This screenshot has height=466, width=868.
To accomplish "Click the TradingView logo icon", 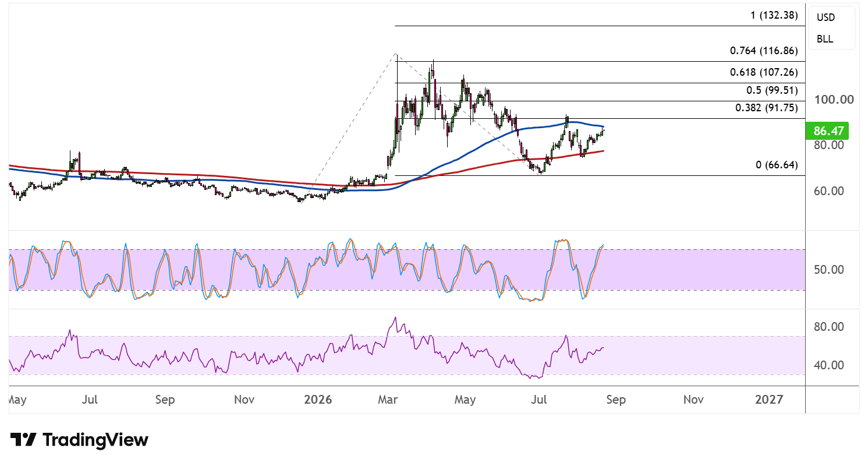I will pos(24,440).
